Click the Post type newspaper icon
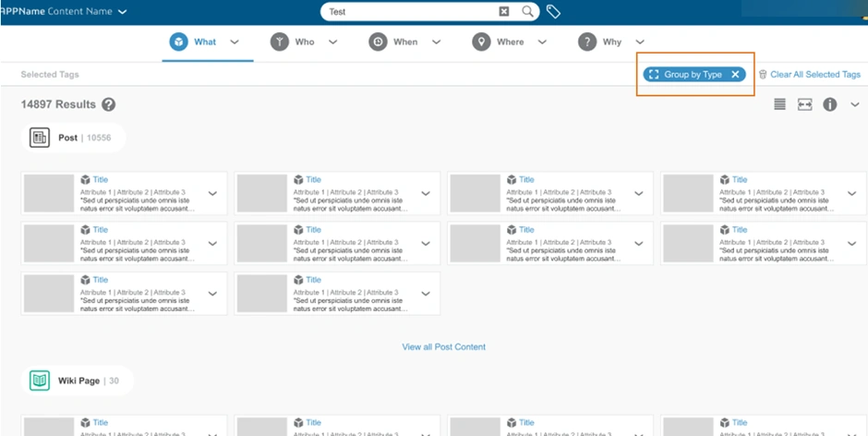This screenshot has height=436, width=868. point(40,138)
